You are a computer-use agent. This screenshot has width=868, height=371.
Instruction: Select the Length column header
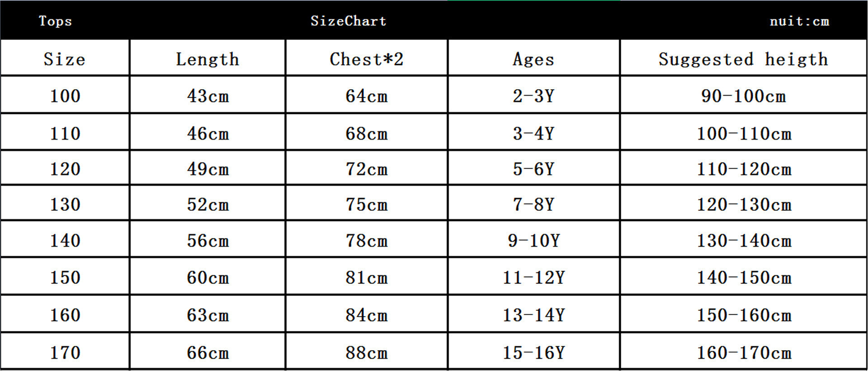(x=208, y=59)
